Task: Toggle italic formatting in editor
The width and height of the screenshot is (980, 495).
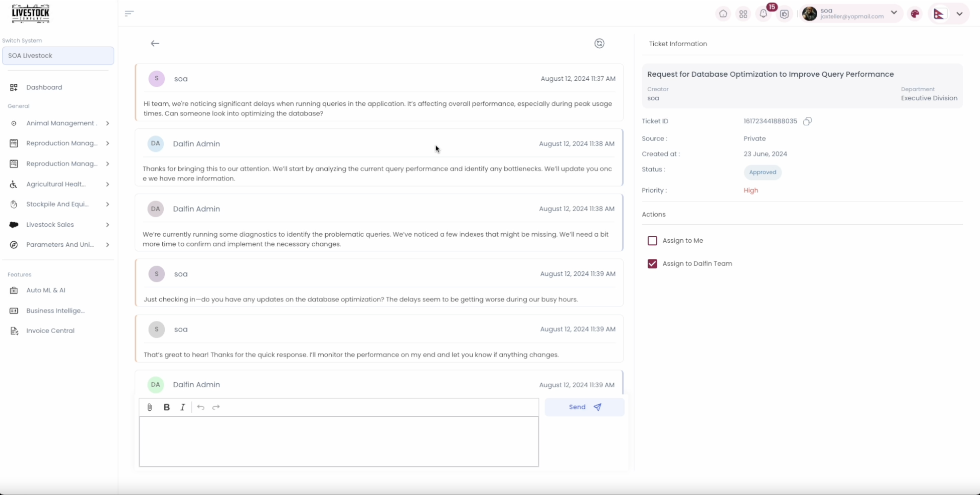Action: point(183,407)
